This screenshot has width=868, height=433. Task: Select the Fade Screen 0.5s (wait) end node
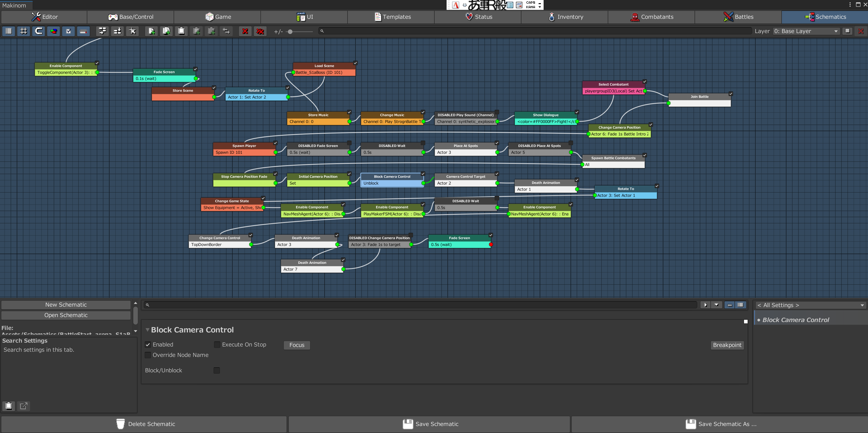click(x=460, y=241)
